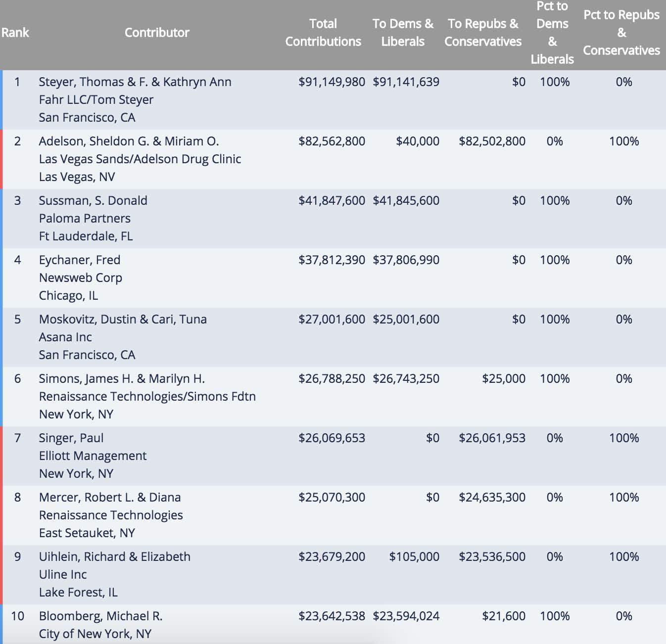Viewport: 666px width, 644px height.
Task: Sort by the Contributor column header
Action: tap(157, 33)
